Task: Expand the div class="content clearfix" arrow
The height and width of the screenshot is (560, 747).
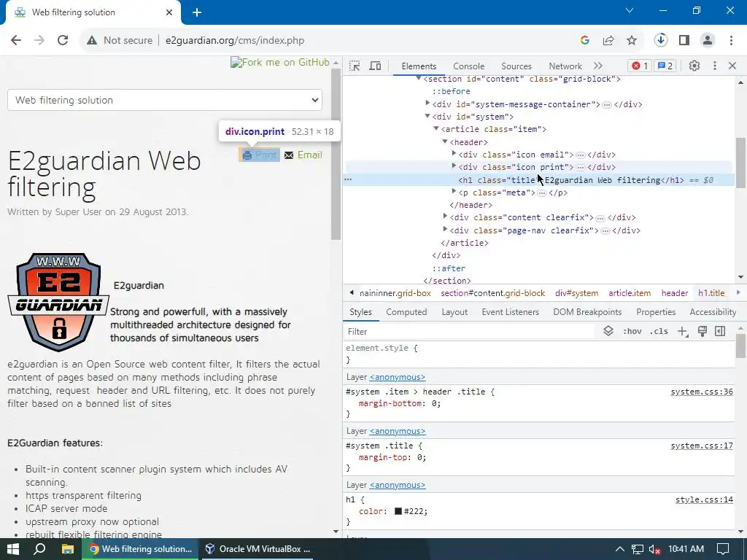Action: point(445,217)
